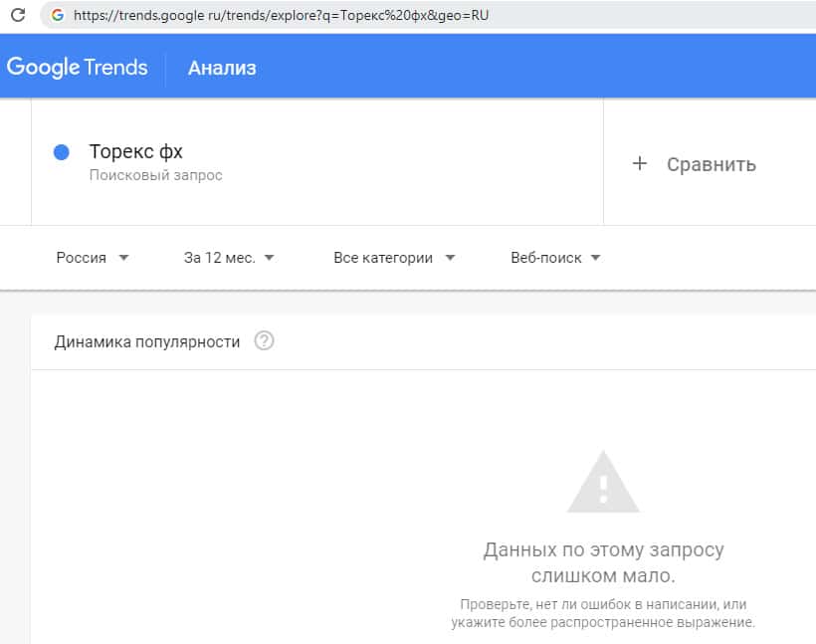The width and height of the screenshot is (816, 644).
Task: Open the Все категории dropdown
Action: 394,258
